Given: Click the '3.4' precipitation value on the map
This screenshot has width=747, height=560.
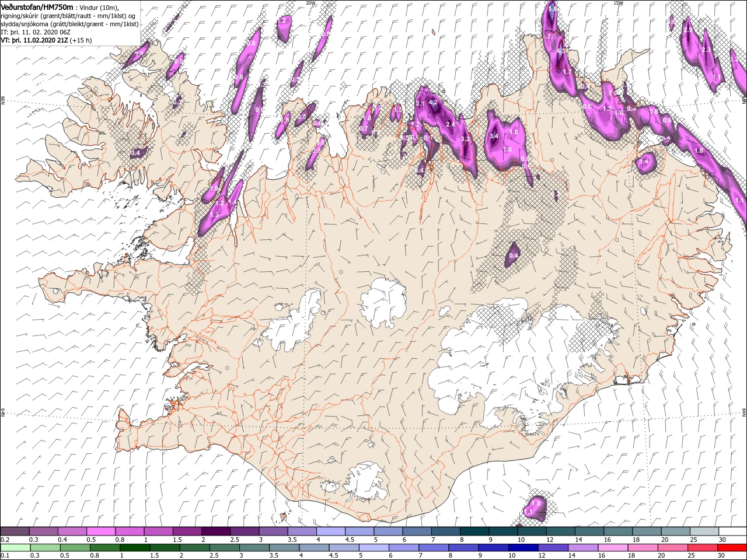Looking at the screenshot, I should pos(493,136).
